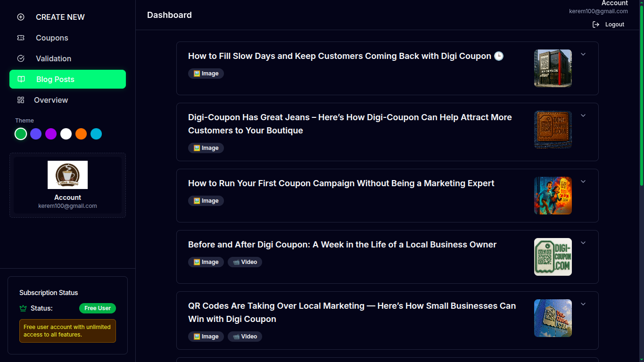Click the free user account notice text
644x362 pixels.
(x=67, y=331)
